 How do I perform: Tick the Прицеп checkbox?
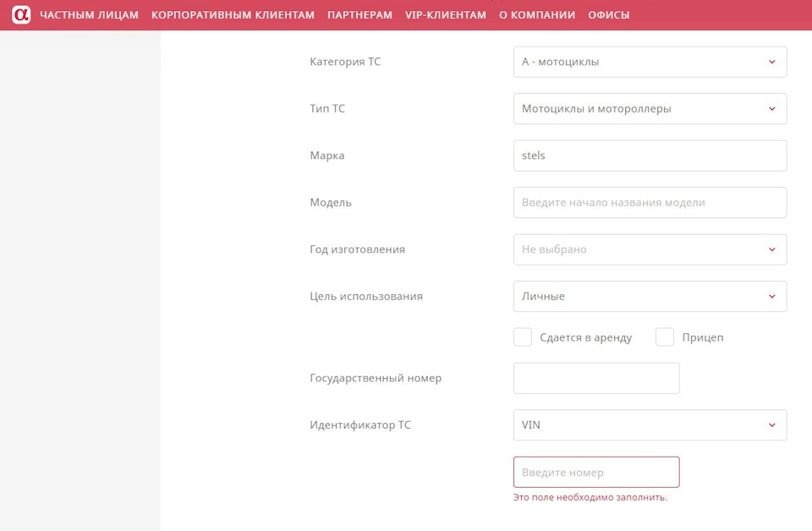[665, 337]
